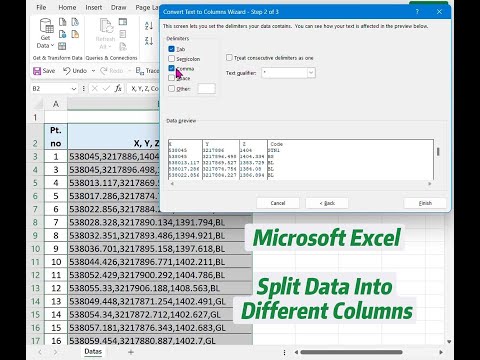Click the From Web icon
Image resolution: width=480 pixels, height=360 pixels.
pyautogui.click(x=62, y=34)
